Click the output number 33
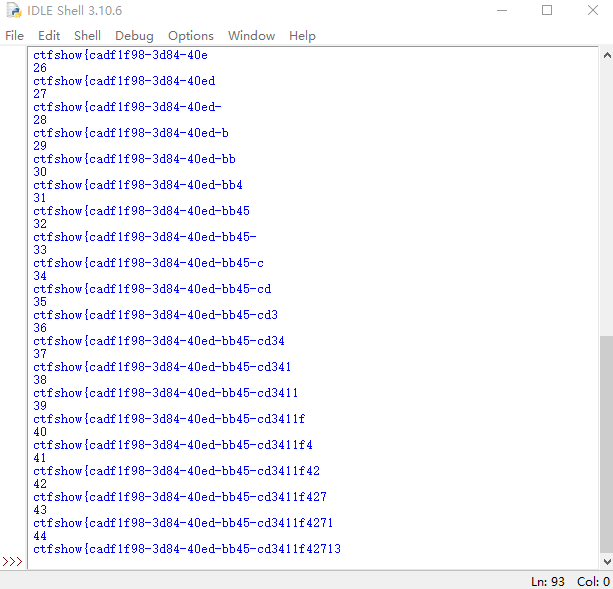 point(40,250)
